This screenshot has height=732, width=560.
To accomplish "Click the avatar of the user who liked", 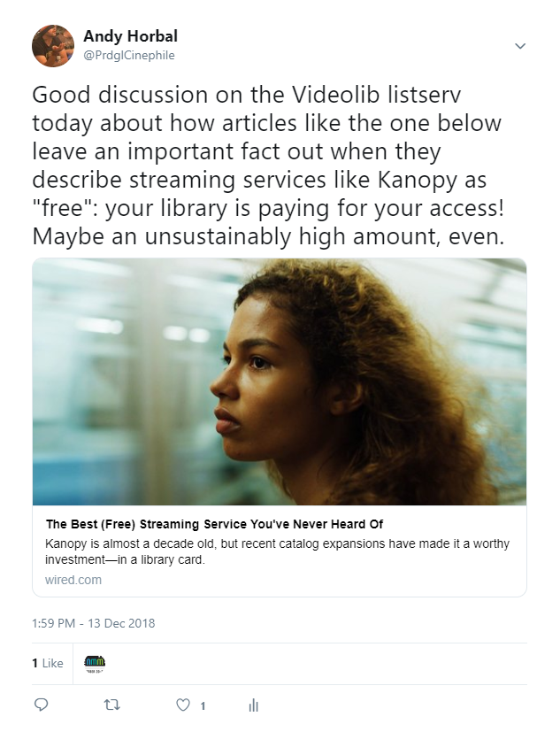I will pyautogui.click(x=95, y=663).
